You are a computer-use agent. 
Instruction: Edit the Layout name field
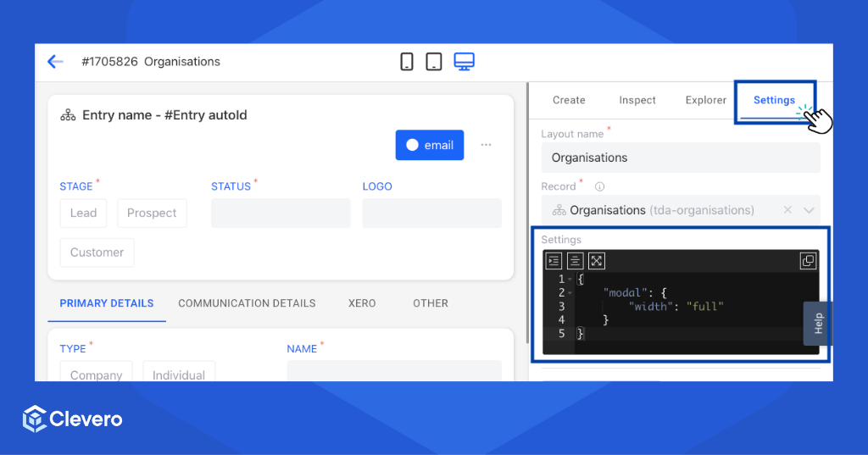click(x=681, y=158)
